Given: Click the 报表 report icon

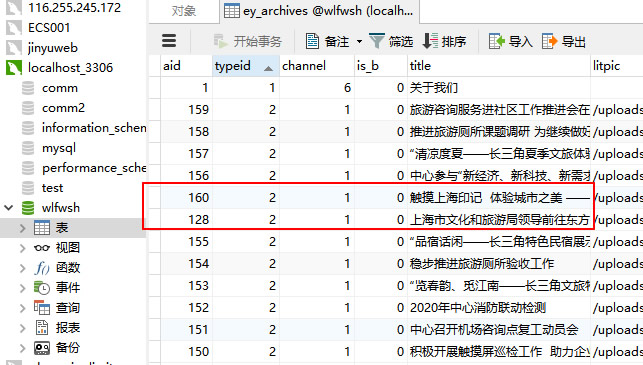Looking at the screenshot, I should coord(42,328).
